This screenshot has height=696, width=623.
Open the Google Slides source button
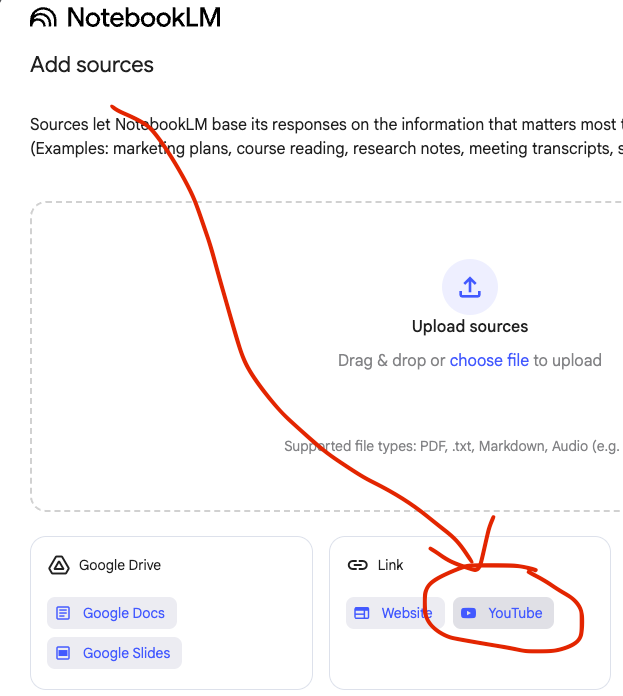[x=114, y=653]
